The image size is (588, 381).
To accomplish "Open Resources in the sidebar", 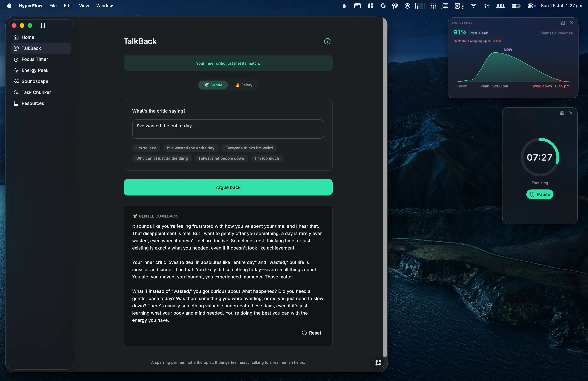I will 41,103.
